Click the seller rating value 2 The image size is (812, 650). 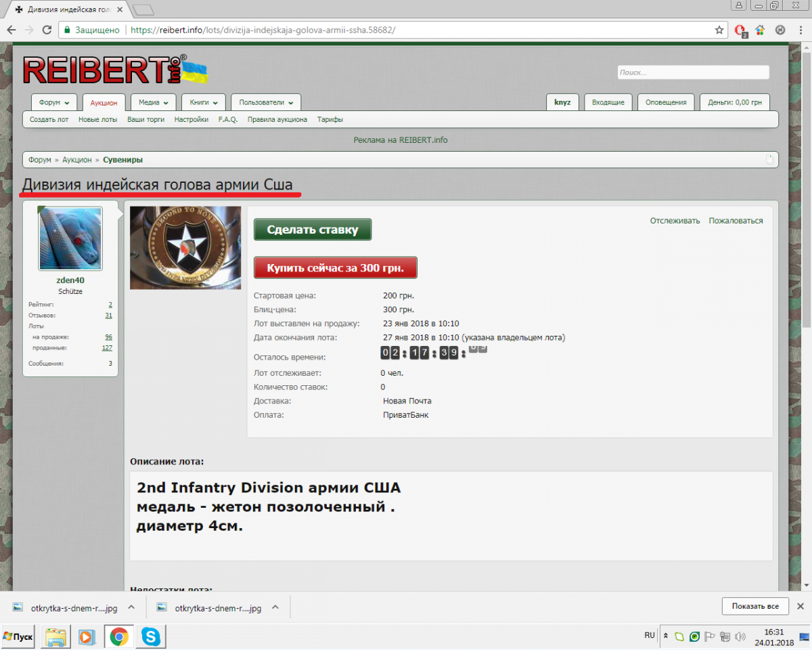[x=110, y=305]
